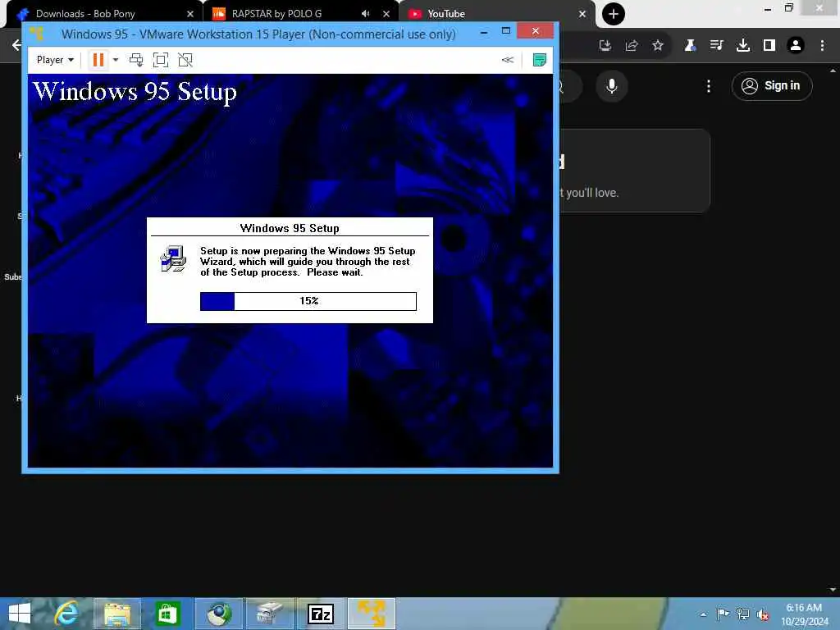This screenshot has width=840, height=630.
Task: Close the VMware Player window
Action: pyautogui.click(x=535, y=31)
